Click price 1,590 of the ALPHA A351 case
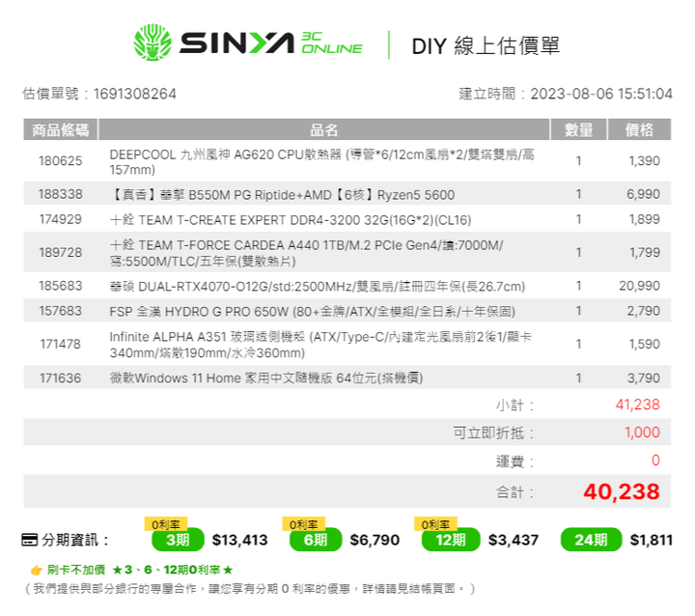The image size is (695, 616). point(645,344)
